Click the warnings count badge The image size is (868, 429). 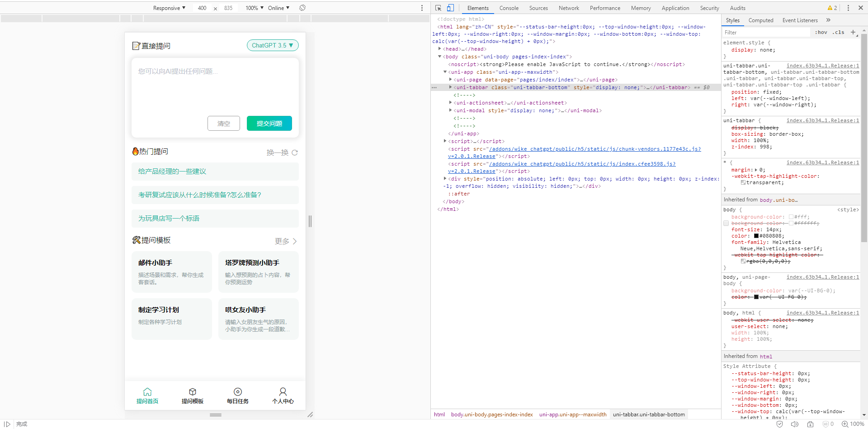pos(832,8)
